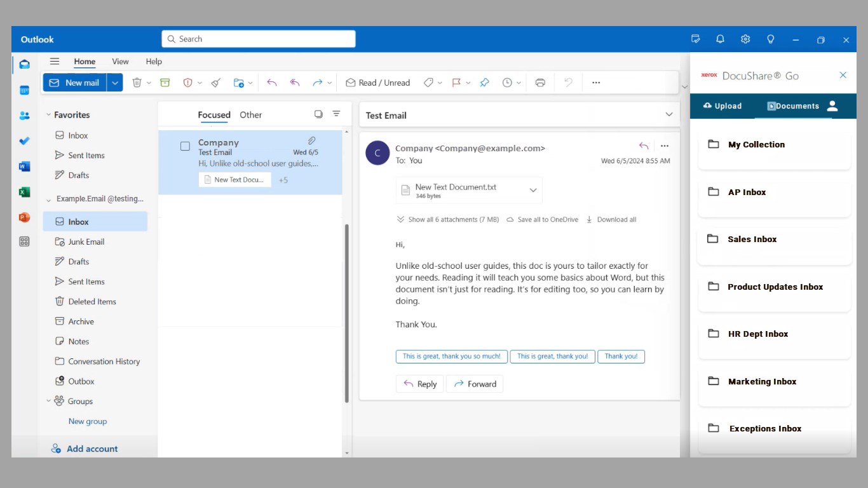Open the DocuShare user profile icon

tap(832, 106)
